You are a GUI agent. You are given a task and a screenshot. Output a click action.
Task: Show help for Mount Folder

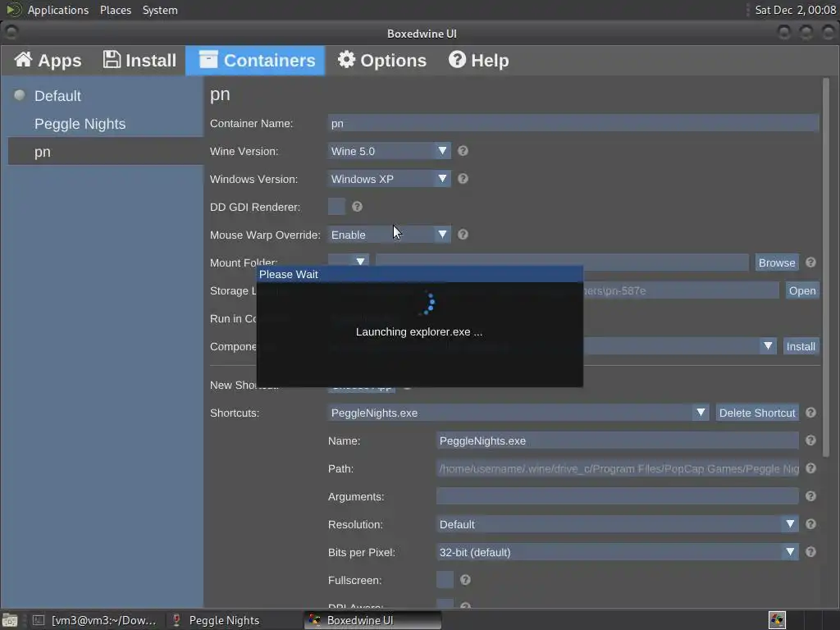810,262
